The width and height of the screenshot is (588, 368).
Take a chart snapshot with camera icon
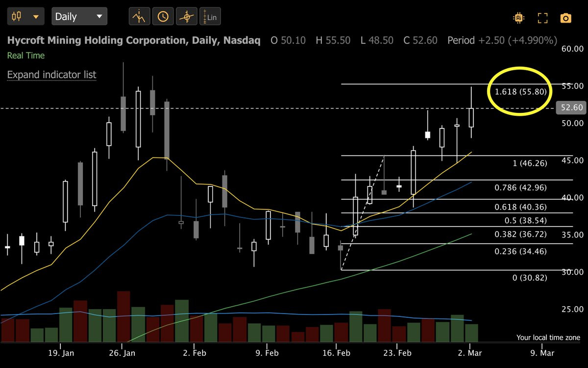[x=566, y=18]
